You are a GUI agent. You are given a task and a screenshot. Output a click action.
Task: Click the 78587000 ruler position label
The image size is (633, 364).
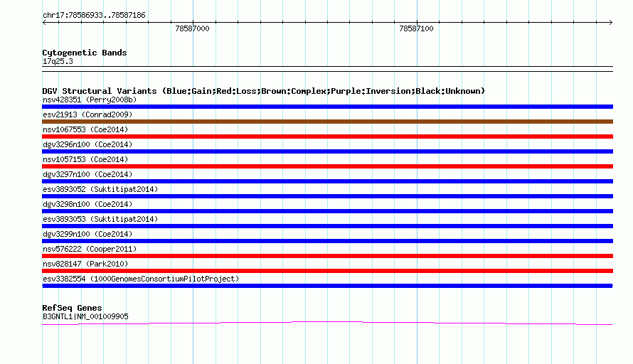192,28
